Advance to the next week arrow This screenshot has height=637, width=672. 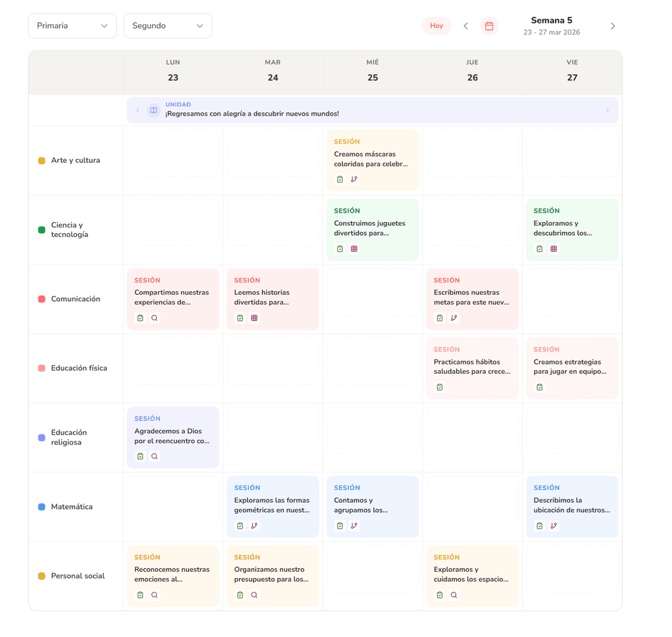pos(612,26)
